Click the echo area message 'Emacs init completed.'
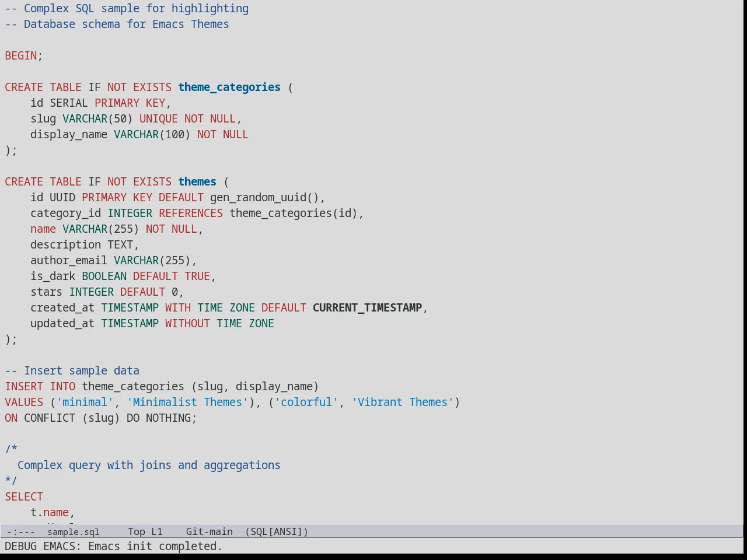 point(155,547)
